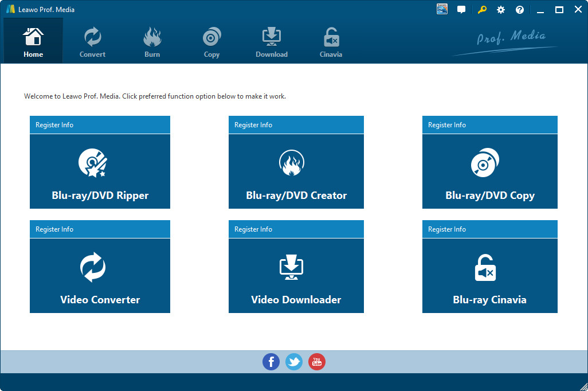The width and height of the screenshot is (588, 391).
Task: Switch to the Convert tab
Action: [92, 40]
